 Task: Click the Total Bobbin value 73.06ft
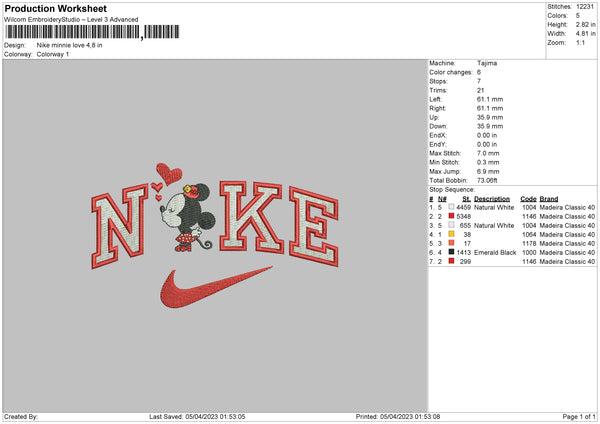pyautogui.click(x=487, y=181)
